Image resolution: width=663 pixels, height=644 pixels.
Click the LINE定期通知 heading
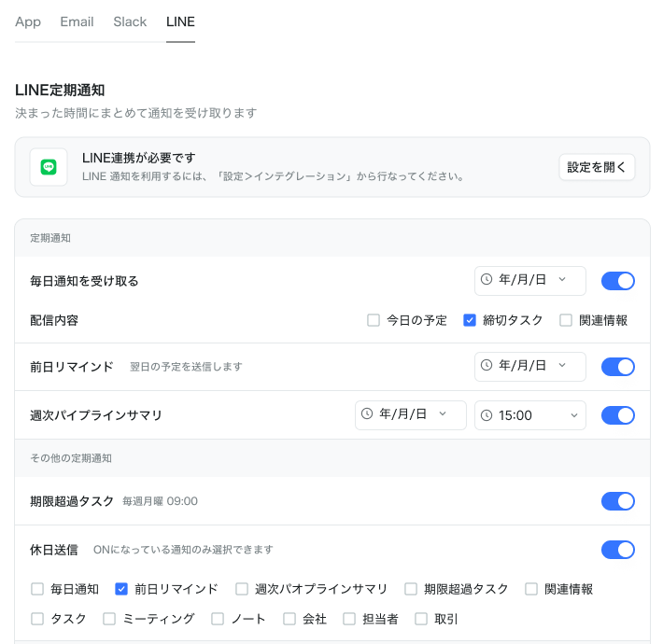(x=60, y=90)
